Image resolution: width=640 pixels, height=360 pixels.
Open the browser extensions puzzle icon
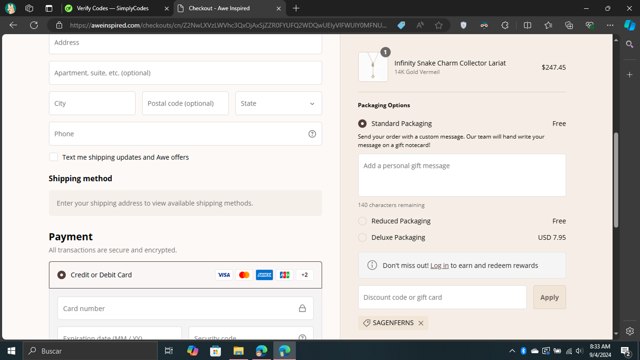click(x=505, y=25)
